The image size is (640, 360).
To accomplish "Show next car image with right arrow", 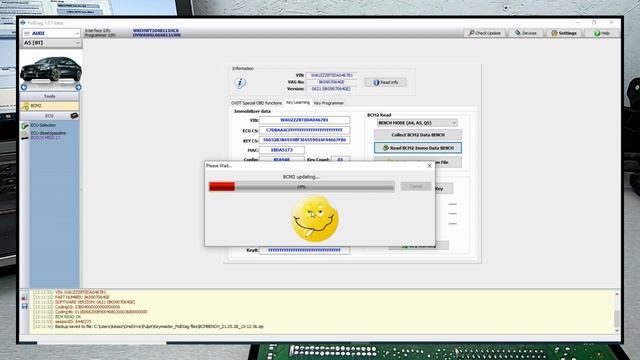I will pyautogui.click(x=78, y=87).
